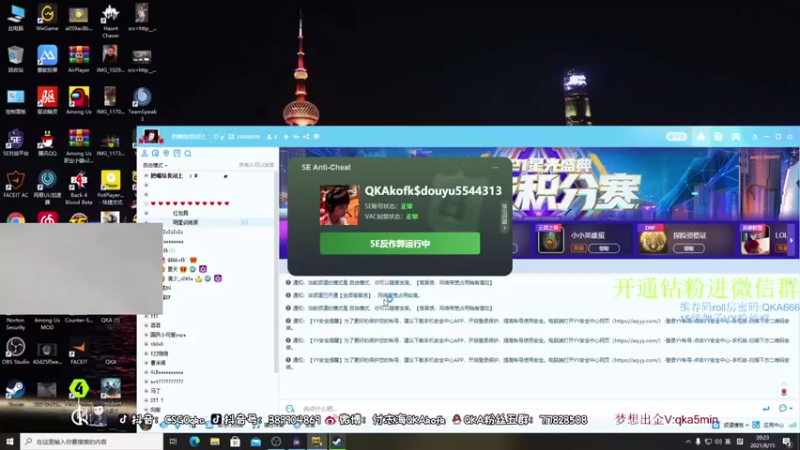Click the send arrow icon right of the chat input
This screenshot has height=450, width=800.
(766, 409)
